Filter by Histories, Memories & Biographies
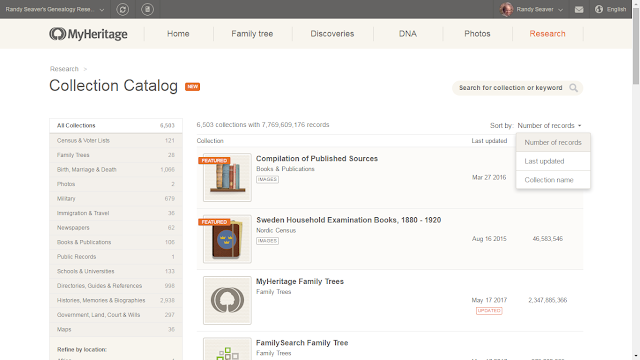The height and width of the screenshot is (360, 640). [116, 300]
